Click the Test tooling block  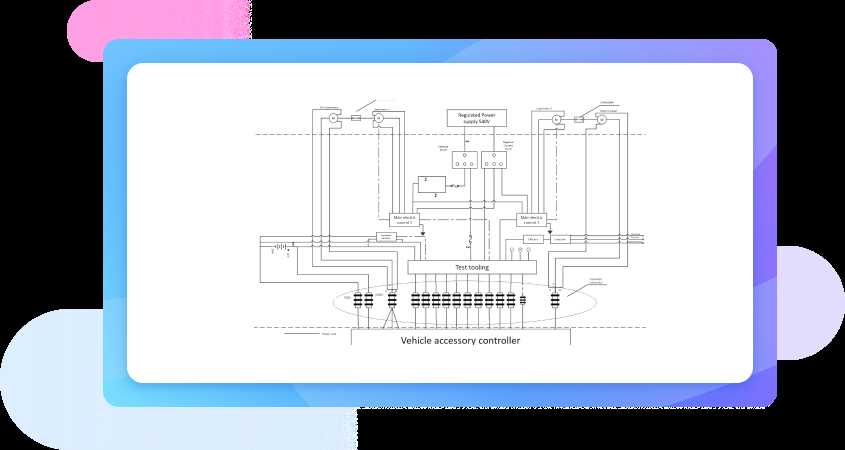click(472, 267)
